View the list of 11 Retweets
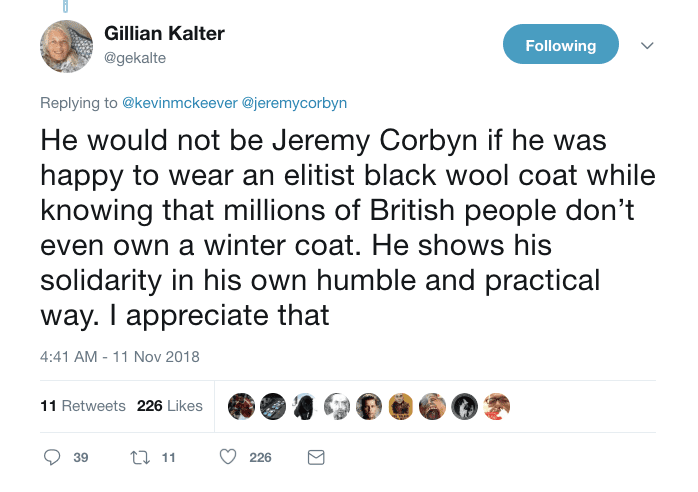Viewport: 698px width, 492px height. (83, 406)
